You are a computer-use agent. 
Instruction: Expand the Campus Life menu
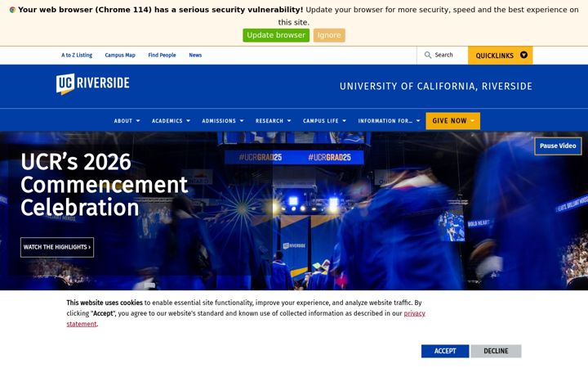(x=324, y=121)
